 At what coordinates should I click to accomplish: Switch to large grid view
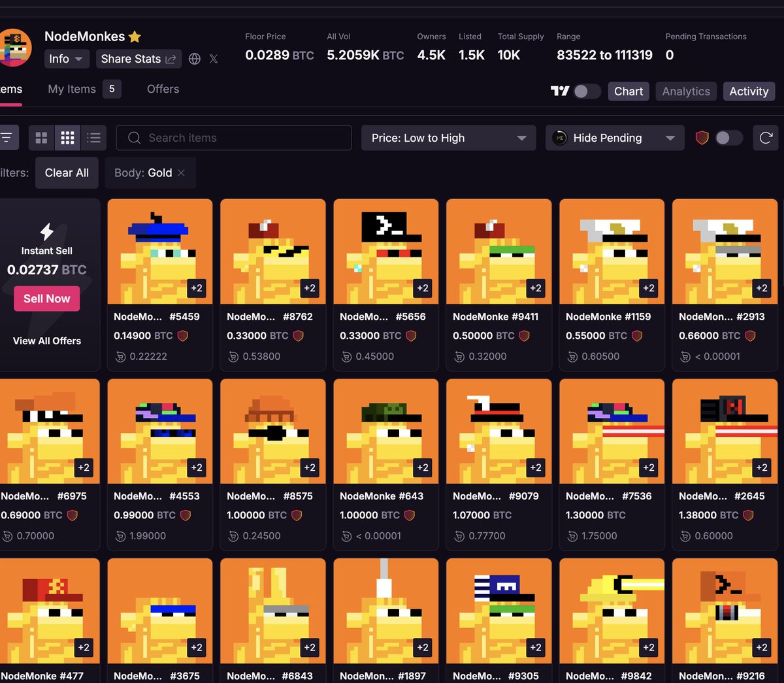(x=41, y=138)
